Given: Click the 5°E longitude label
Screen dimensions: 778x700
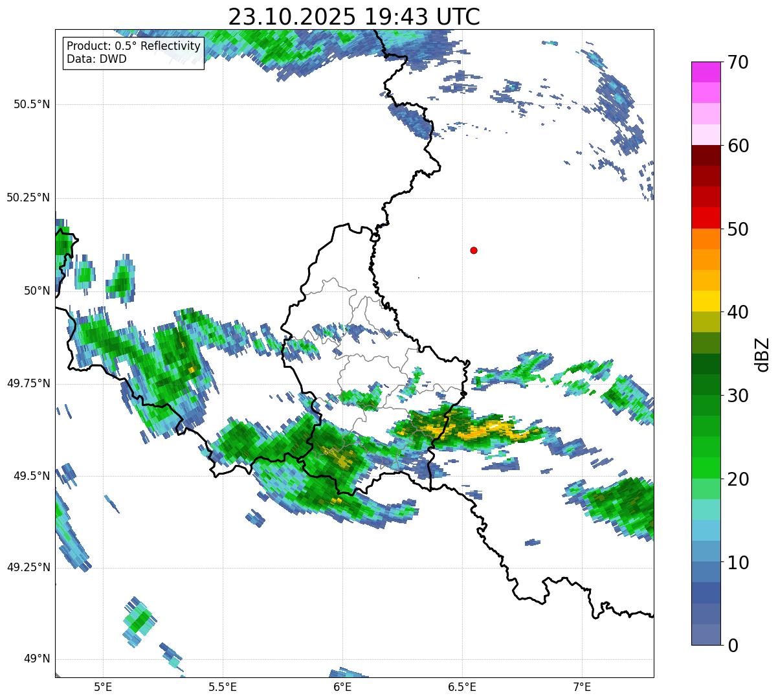Looking at the screenshot, I should click(103, 687).
